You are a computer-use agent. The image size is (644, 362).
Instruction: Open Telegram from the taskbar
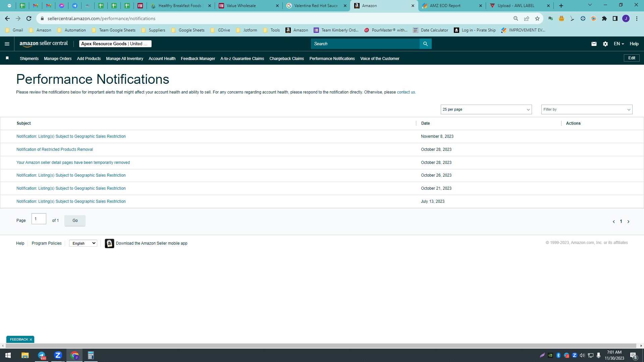click(42, 355)
